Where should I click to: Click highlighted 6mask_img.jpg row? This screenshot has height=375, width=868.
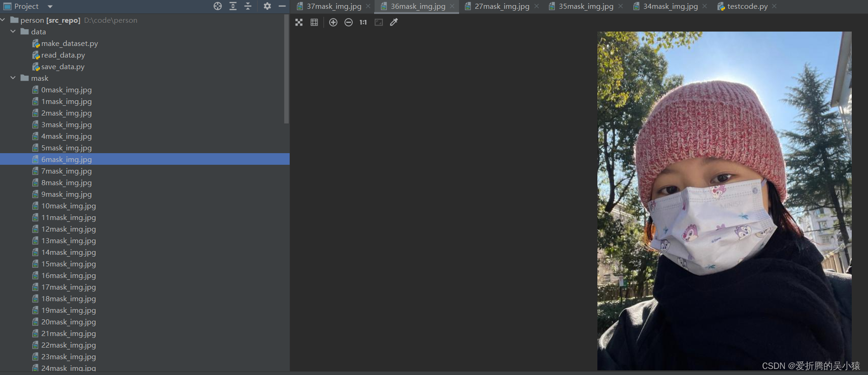[x=145, y=159]
